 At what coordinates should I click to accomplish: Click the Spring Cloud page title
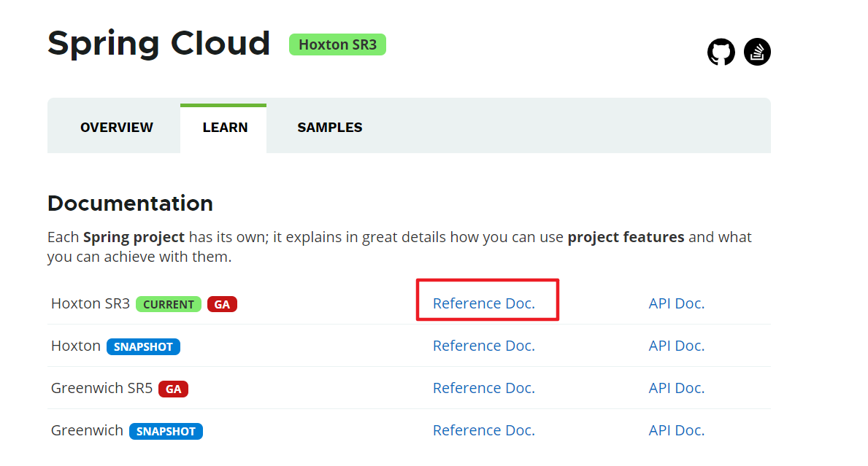(x=159, y=44)
